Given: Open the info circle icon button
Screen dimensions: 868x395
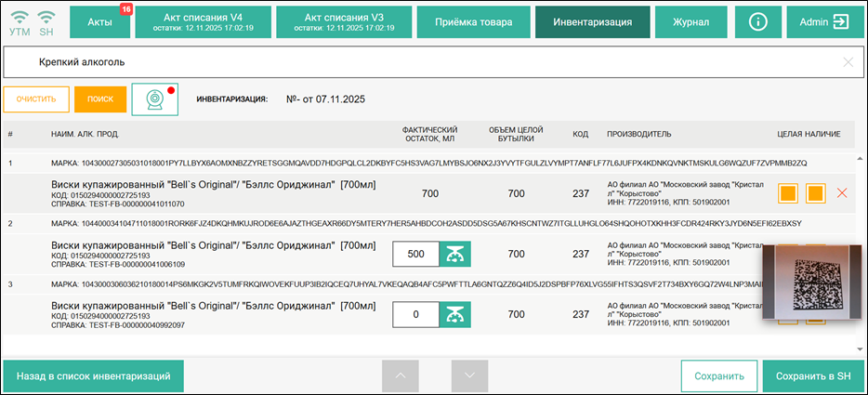Looking at the screenshot, I should pyautogui.click(x=758, y=21).
